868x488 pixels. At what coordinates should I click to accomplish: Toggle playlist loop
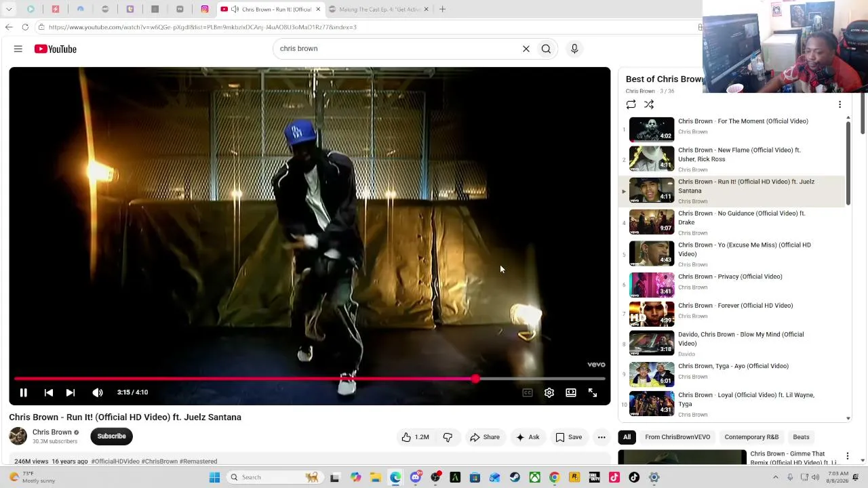[631, 104]
